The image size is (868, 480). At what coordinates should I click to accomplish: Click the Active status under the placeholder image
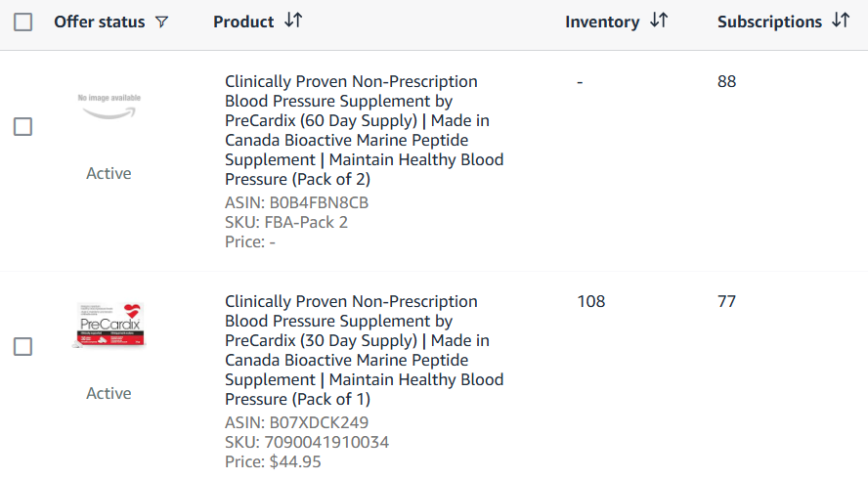pyautogui.click(x=108, y=173)
